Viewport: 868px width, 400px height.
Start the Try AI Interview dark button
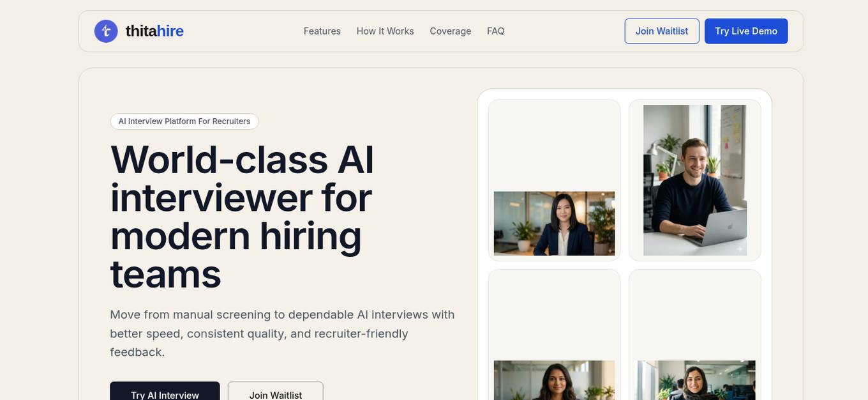pos(165,391)
